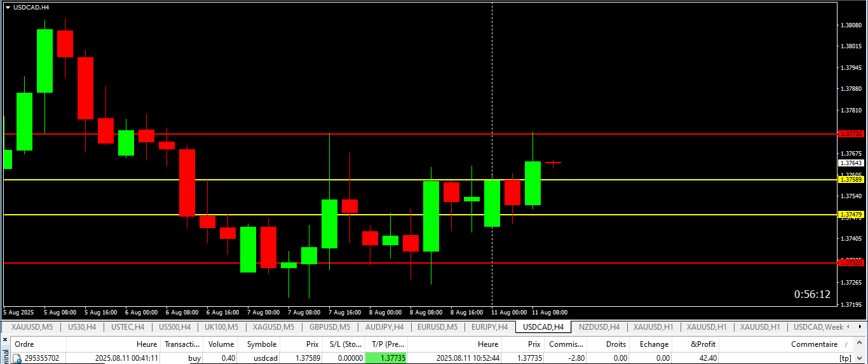The height and width of the screenshot is (364, 868).
Task: Select the active USDCAD,H4 chart tab
Action: (543, 327)
